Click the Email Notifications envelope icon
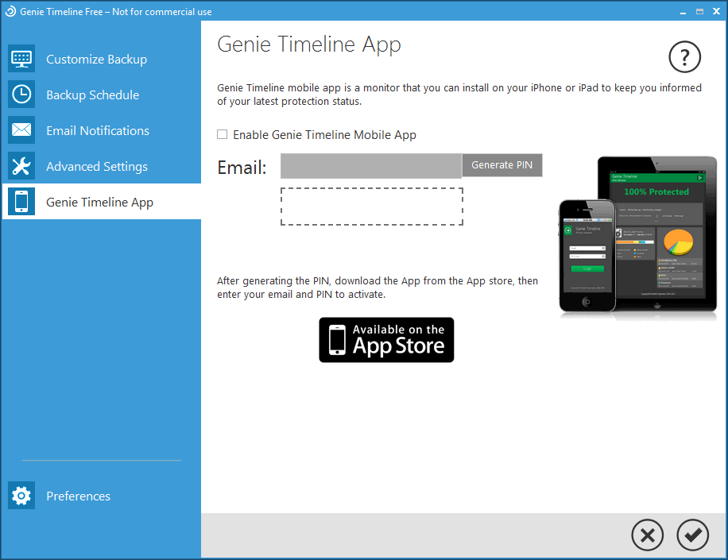The height and width of the screenshot is (560, 728). pos(21,130)
